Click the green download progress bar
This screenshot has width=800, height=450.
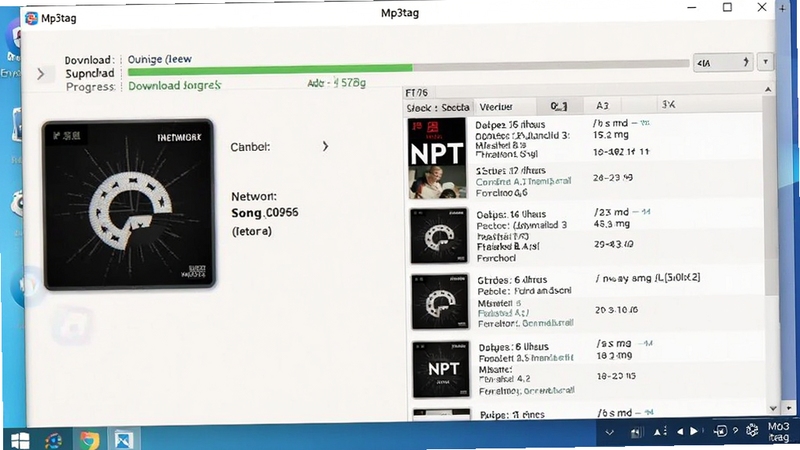[270, 69]
